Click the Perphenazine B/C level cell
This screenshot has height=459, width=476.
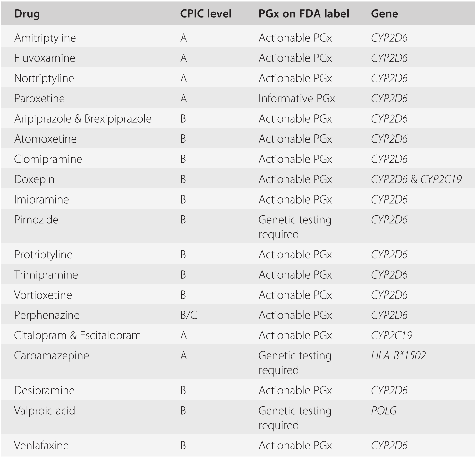click(189, 315)
